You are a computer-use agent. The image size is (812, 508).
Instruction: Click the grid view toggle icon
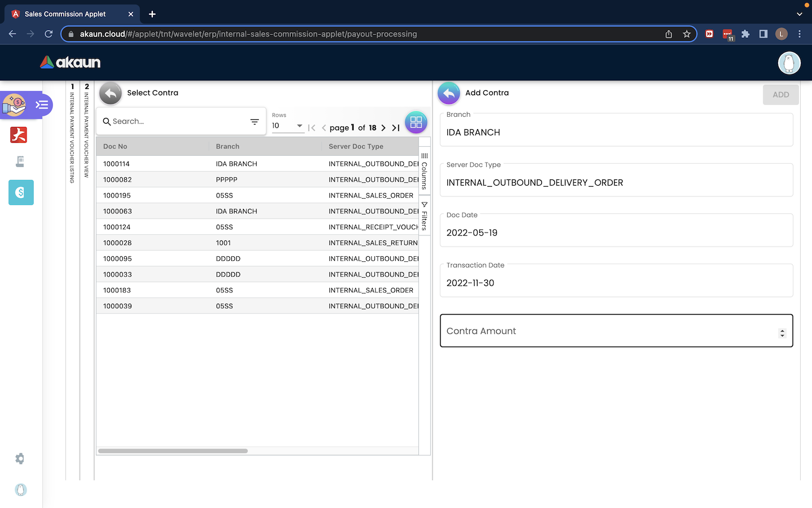[x=416, y=122]
